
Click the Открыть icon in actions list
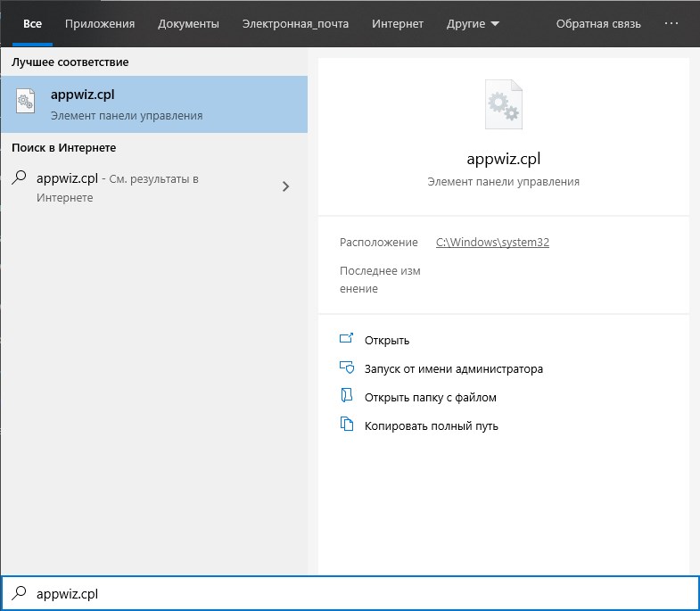tap(347, 340)
